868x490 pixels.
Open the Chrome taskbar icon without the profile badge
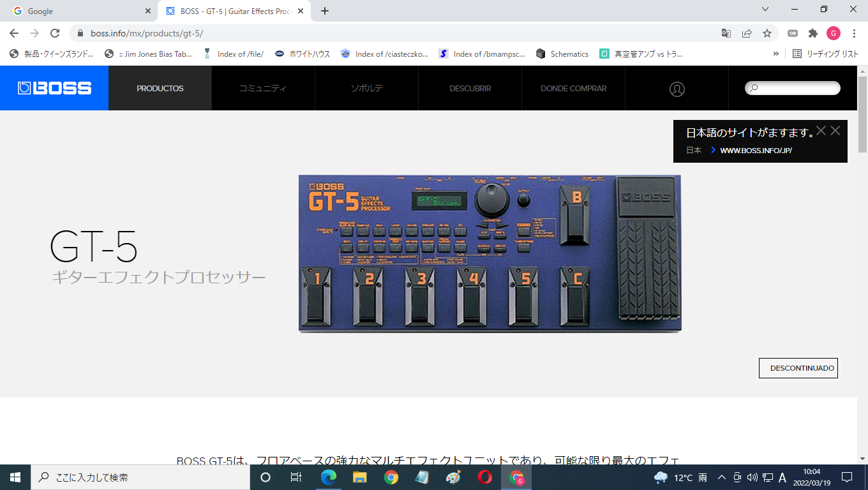(391, 477)
